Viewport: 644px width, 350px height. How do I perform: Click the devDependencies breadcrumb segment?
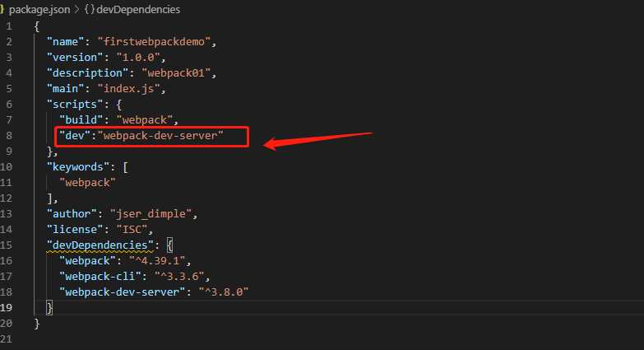point(138,9)
